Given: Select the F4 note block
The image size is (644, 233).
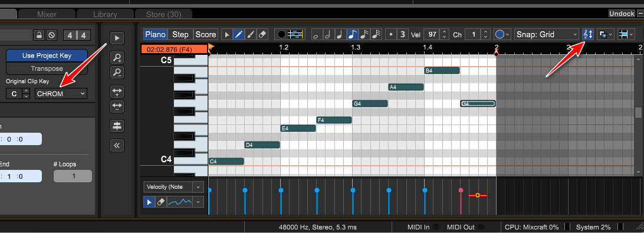Looking at the screenshot, I should pos(334,120).
